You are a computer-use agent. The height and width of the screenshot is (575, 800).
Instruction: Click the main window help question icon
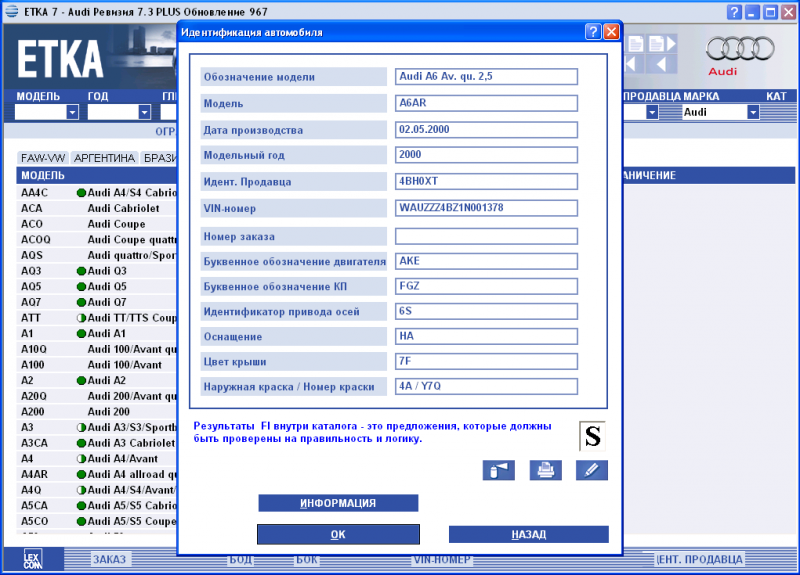734,12
